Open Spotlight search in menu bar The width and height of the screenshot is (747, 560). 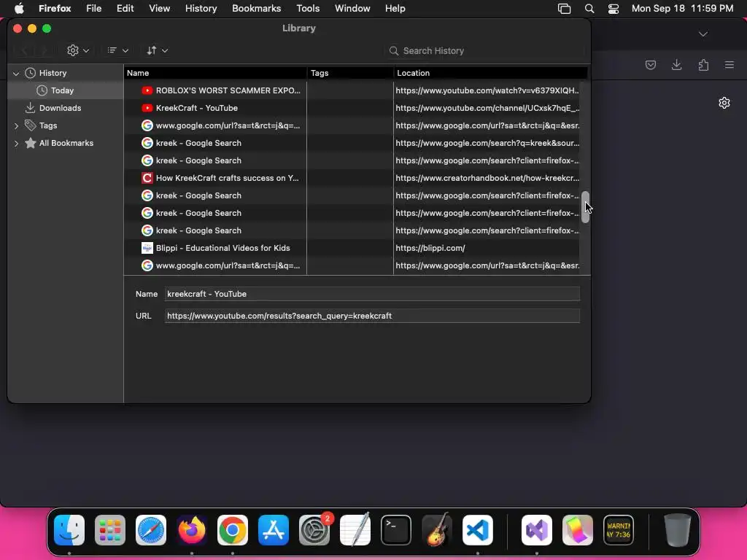[589, 9]
